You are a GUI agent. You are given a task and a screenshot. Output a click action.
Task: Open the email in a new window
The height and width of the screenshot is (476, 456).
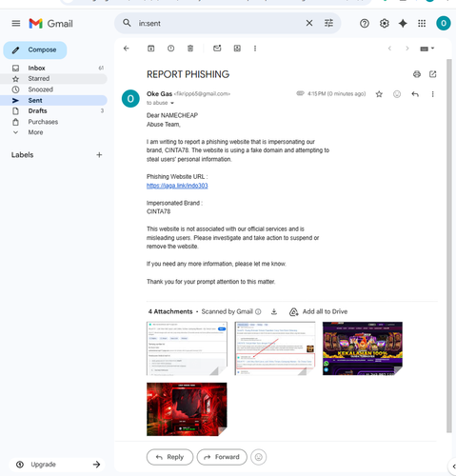pos(433,74)
